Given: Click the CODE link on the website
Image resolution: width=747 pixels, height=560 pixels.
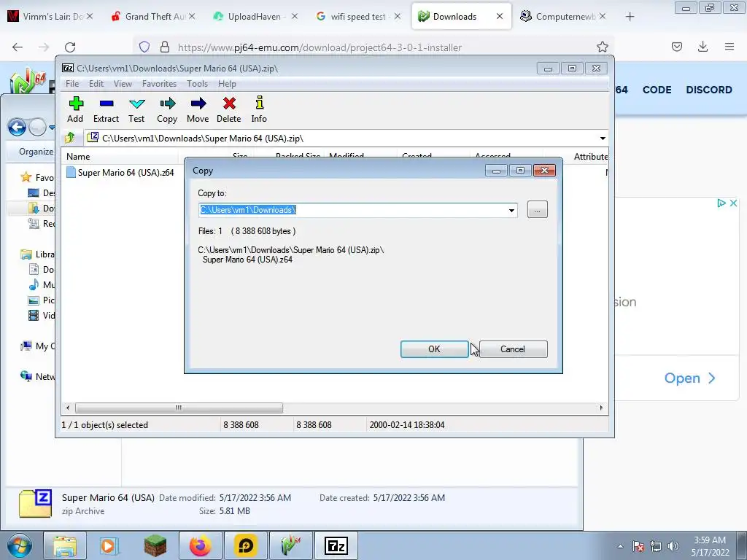Looking at the screenshot, I should (x=657, y=90).
